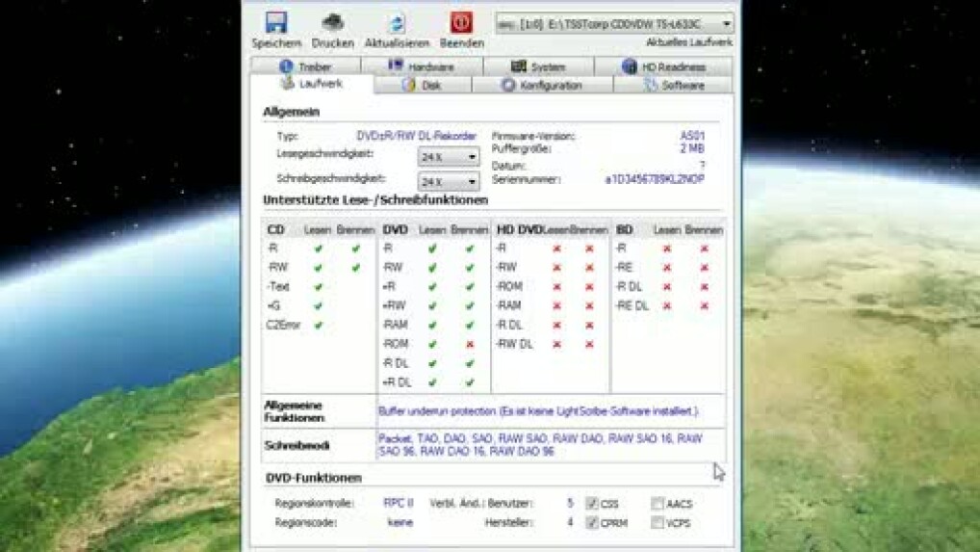The width and height of the screenshot is (980, 552).
Task: Enable the VCPS checkbox
Action: pos(657,523)
